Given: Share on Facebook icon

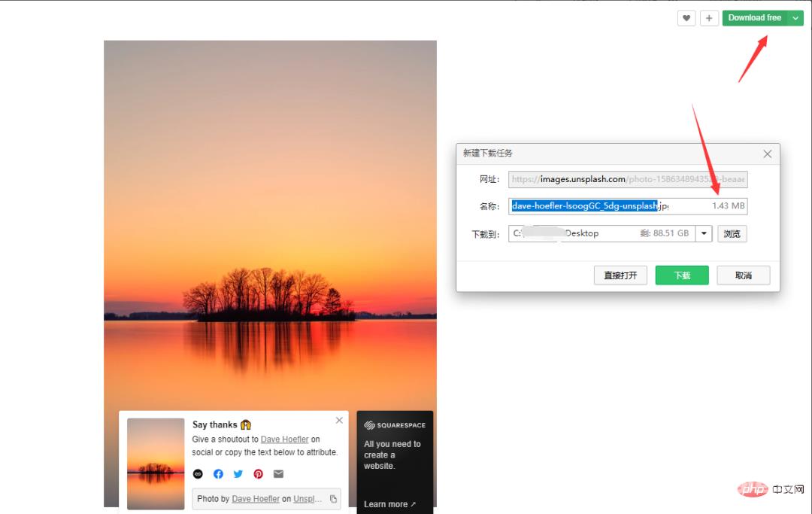Looking at the screenshot, I should point(218,473).
